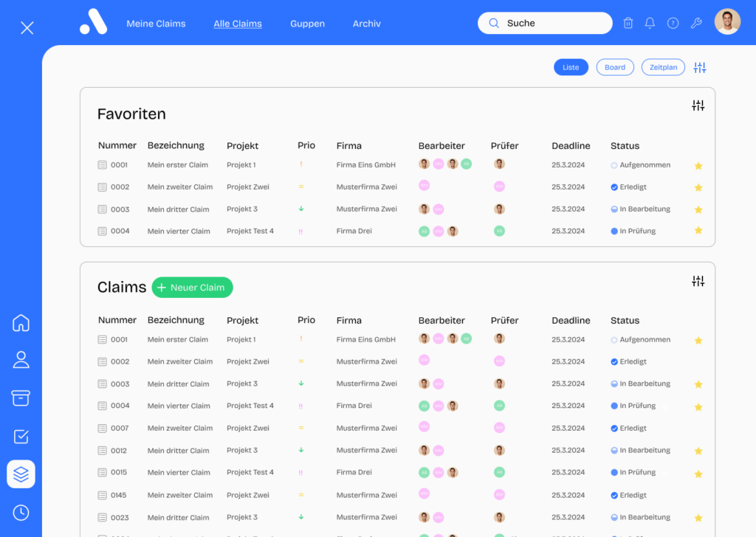Sort Favoriten by Deadline column header
Viewport: 756px width, 537px height.
click(571, 145)
